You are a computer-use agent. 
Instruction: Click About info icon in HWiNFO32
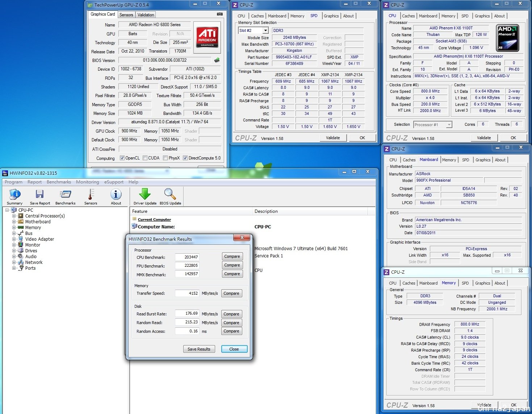[x=116, y=197]
